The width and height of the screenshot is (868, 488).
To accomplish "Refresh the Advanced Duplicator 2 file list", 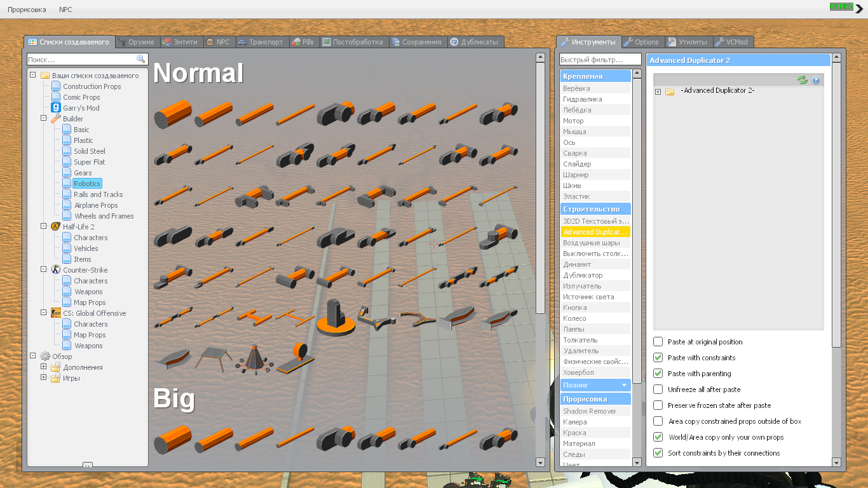I will click(x=803, y=80).
